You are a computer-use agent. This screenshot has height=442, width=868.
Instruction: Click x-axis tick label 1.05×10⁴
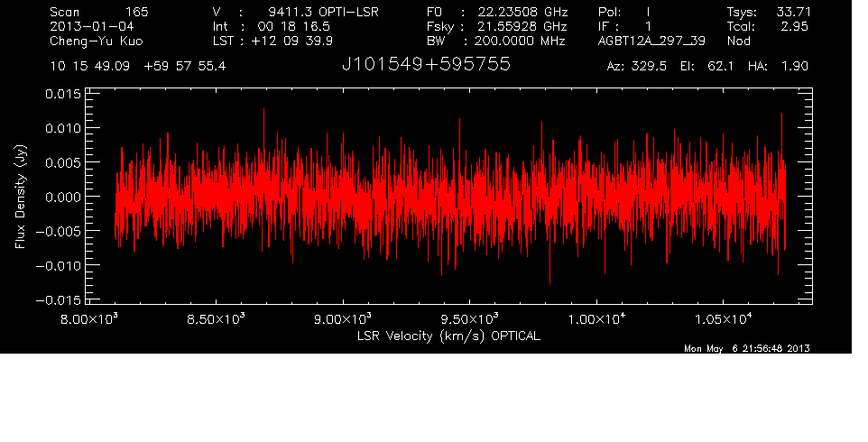724,319
